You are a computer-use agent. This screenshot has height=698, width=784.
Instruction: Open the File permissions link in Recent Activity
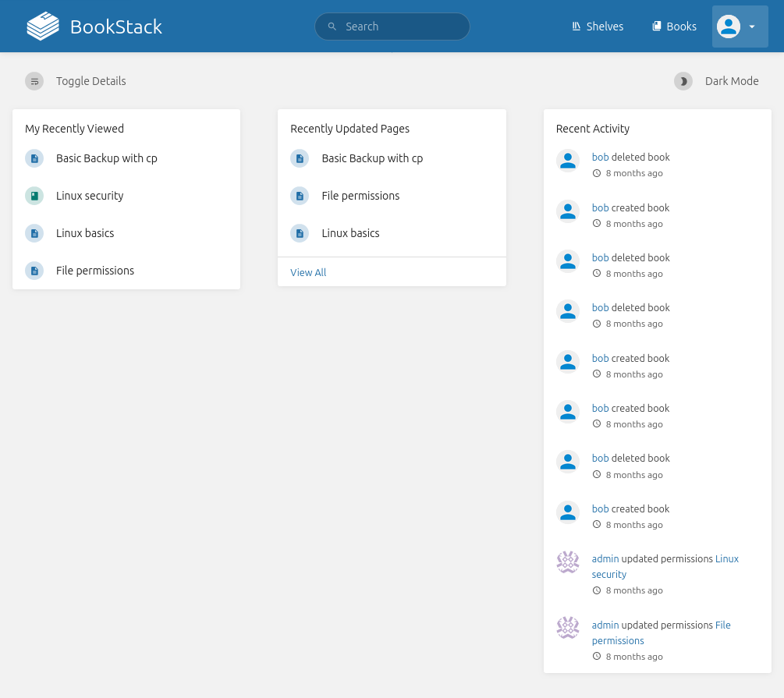click(x=722, y=625)
